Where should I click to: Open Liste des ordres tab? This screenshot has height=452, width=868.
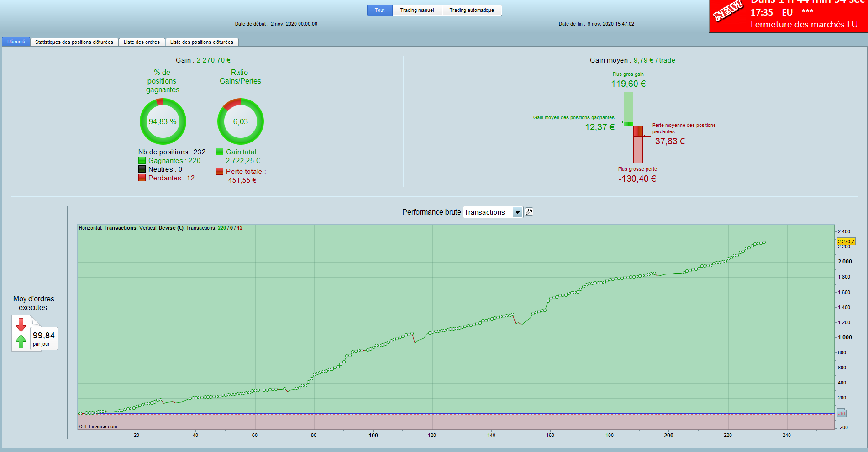tap(142, 42)
